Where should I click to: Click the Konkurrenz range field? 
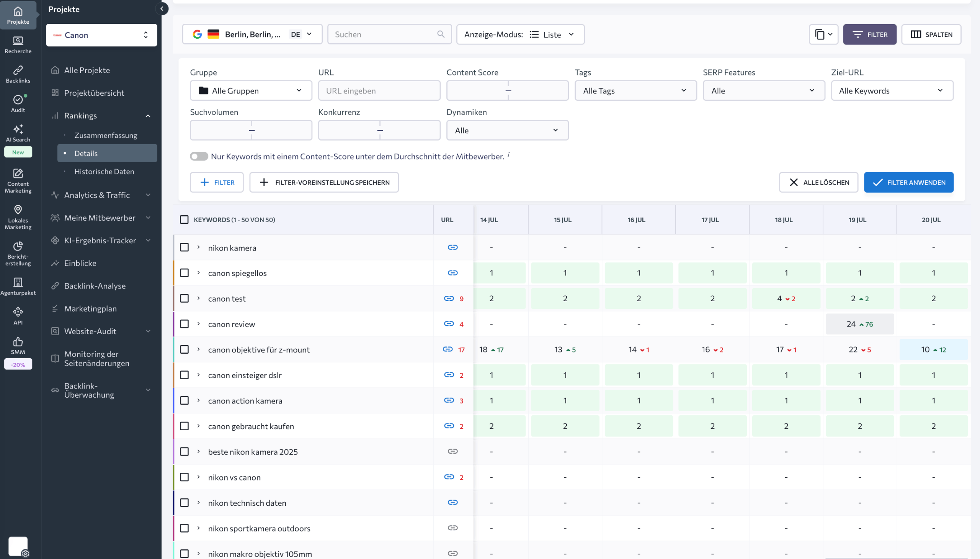click(x=379, y=131)
